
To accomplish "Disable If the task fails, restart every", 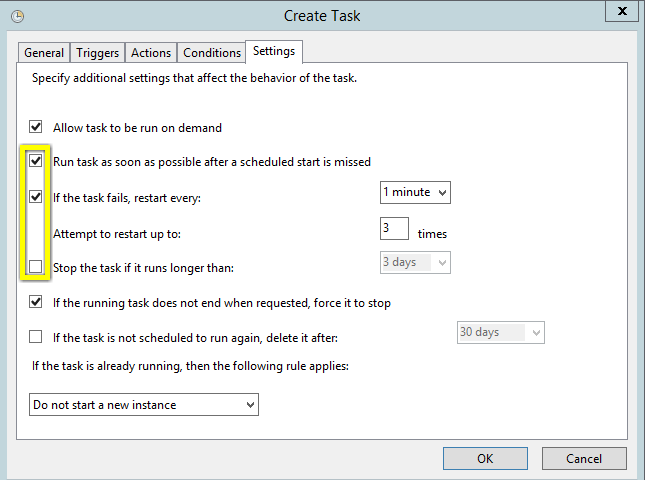I will coord(37,197).
